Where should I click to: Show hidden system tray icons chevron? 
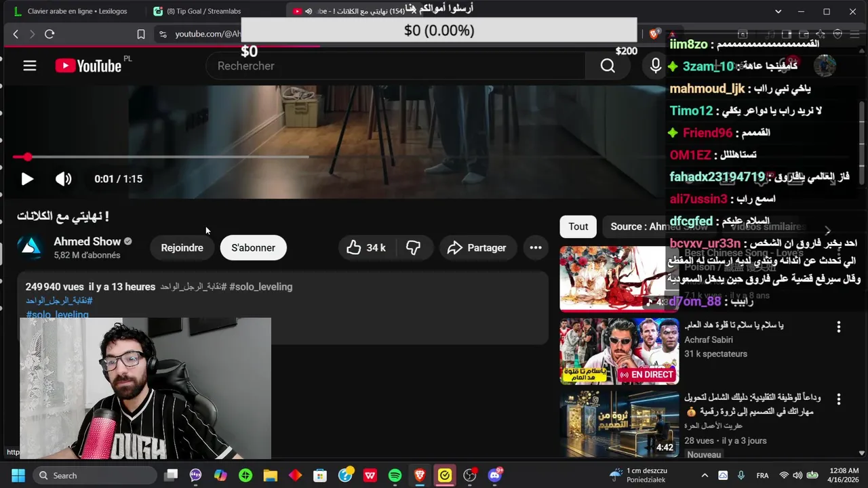[x=705, y=475]
